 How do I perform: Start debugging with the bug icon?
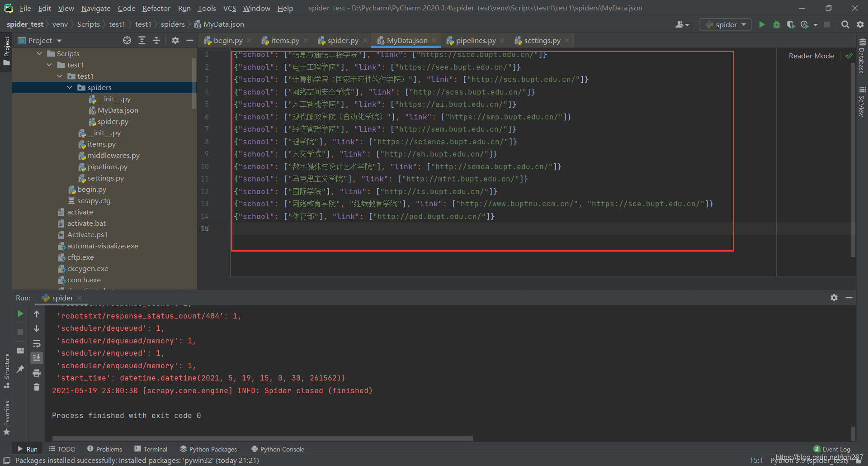pyautogui.click(x=777, y=24)
